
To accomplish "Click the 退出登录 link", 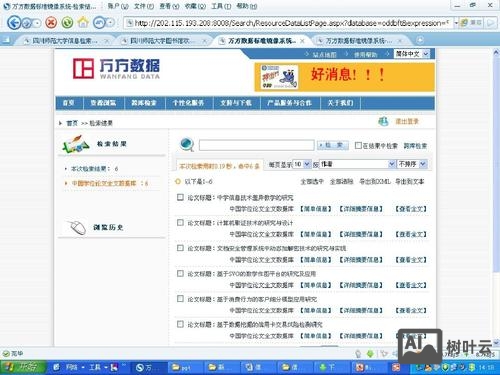I will [x=407, y=121].
